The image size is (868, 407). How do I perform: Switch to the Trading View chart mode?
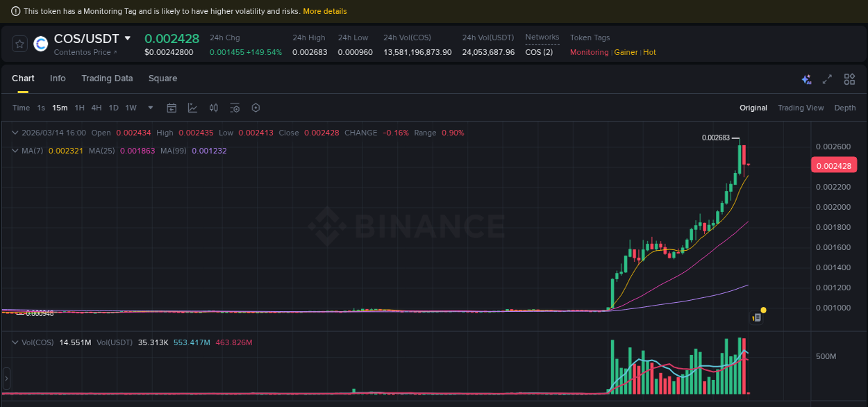(801, 108)
